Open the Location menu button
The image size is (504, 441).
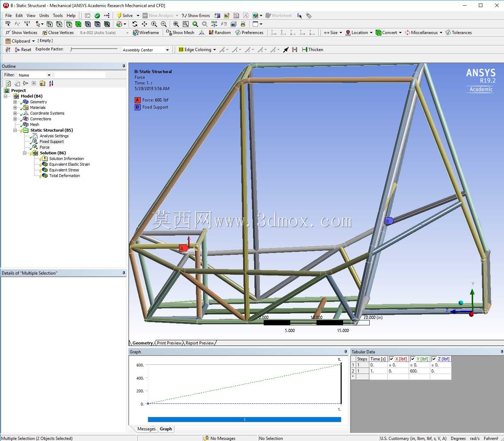coord(359,33)
